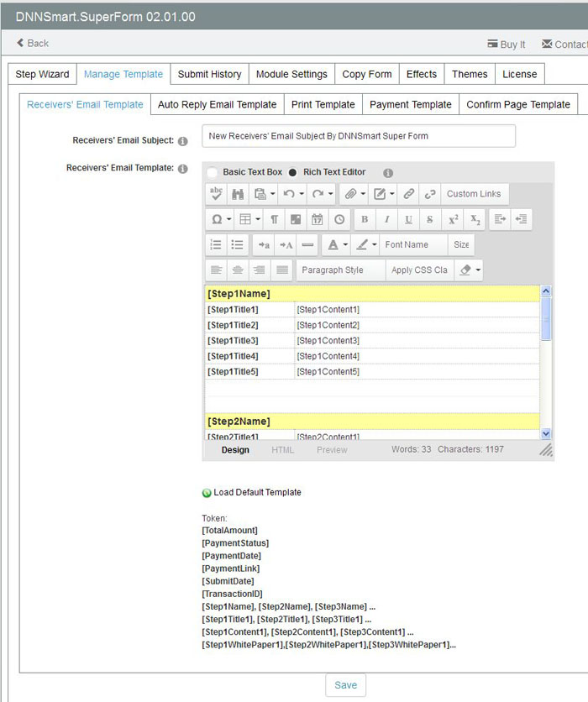Click the Buy It link
The image size is (588, 702).
coord(507,45)
